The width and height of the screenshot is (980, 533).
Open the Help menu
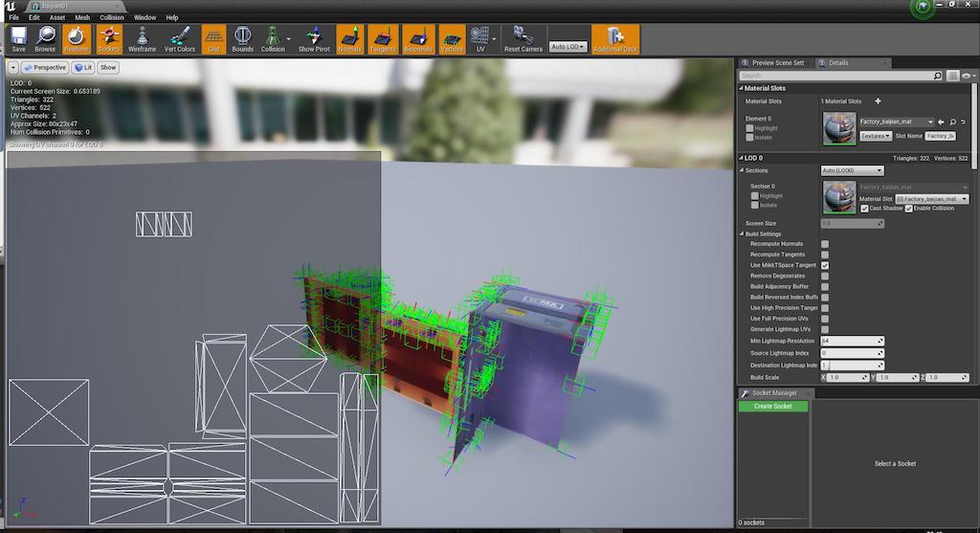click(x=172, y=17)
